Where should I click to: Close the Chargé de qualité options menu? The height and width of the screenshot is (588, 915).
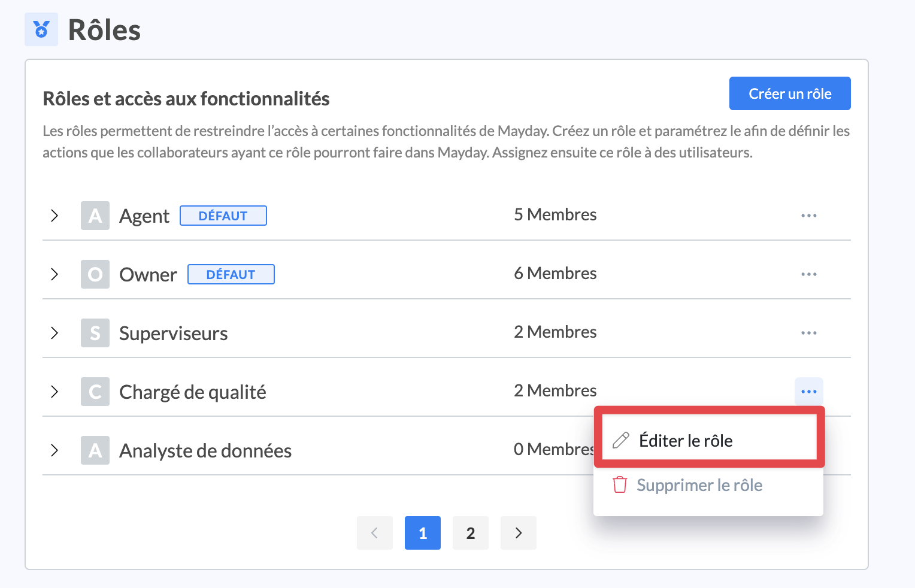[x=808, y=392]
